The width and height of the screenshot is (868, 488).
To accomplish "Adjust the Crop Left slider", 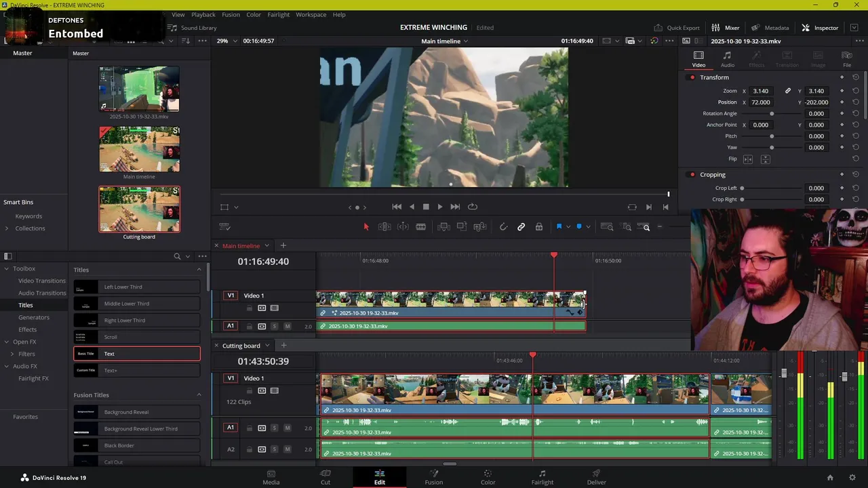I will click(742, 188).
